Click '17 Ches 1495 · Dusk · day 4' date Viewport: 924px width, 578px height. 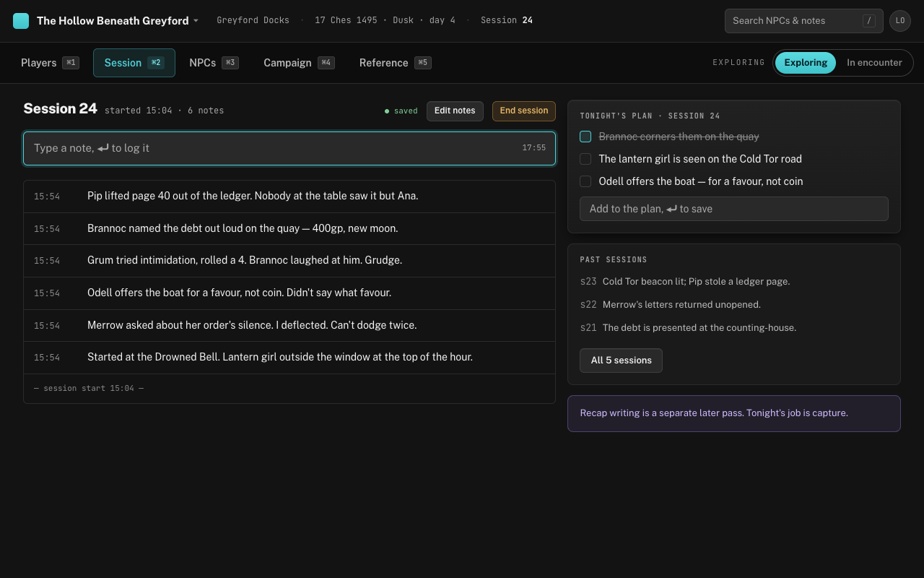(x=385, y=21)
